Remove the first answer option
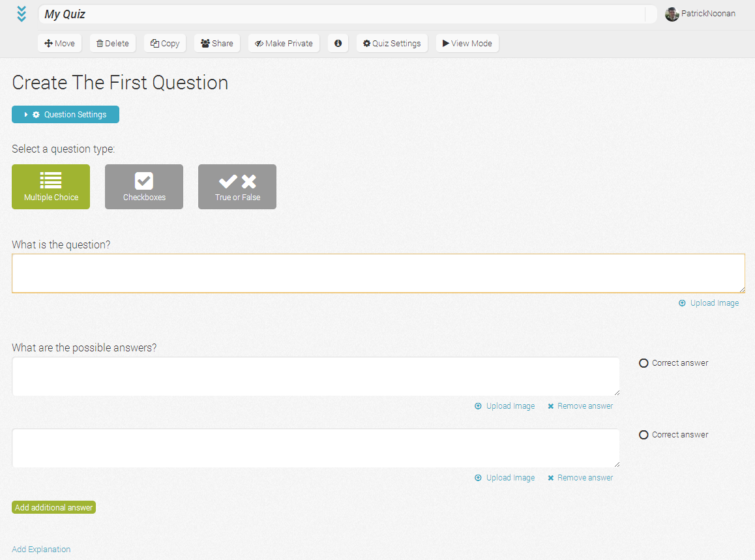 coord(580,406)
